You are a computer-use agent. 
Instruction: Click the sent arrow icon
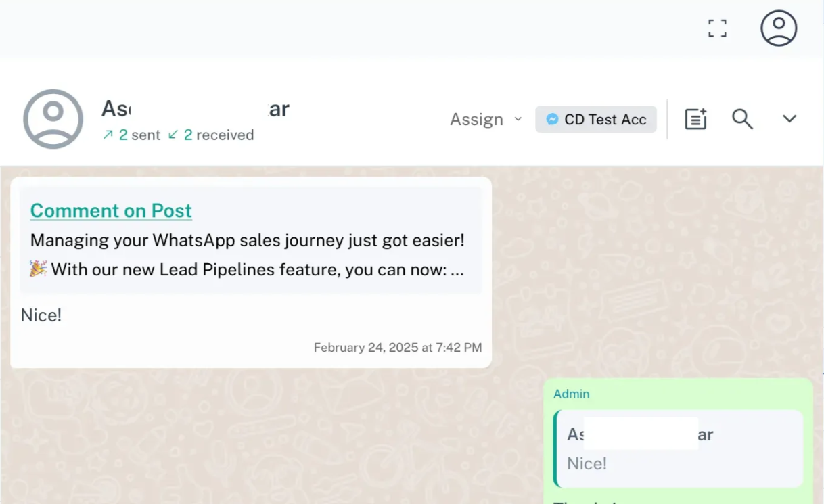(x=108, y=135)
